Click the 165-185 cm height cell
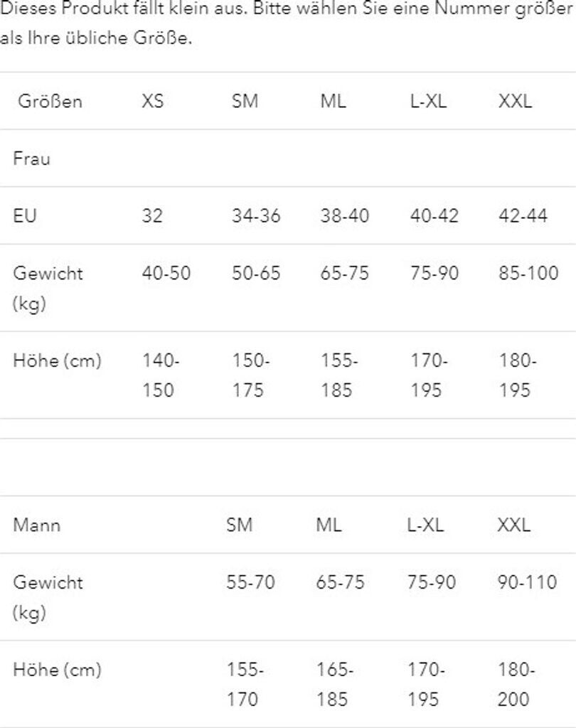576x728 pixels. pyautogui.click(x=334, y=685)
